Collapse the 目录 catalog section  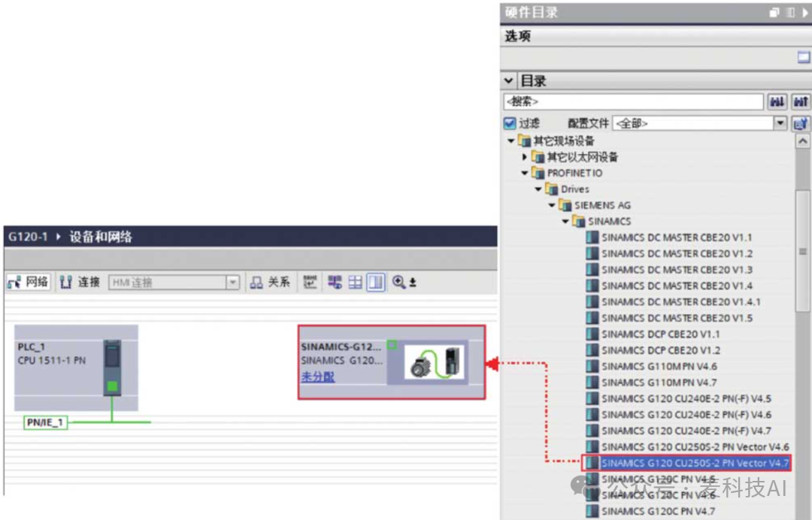(508, 80)
